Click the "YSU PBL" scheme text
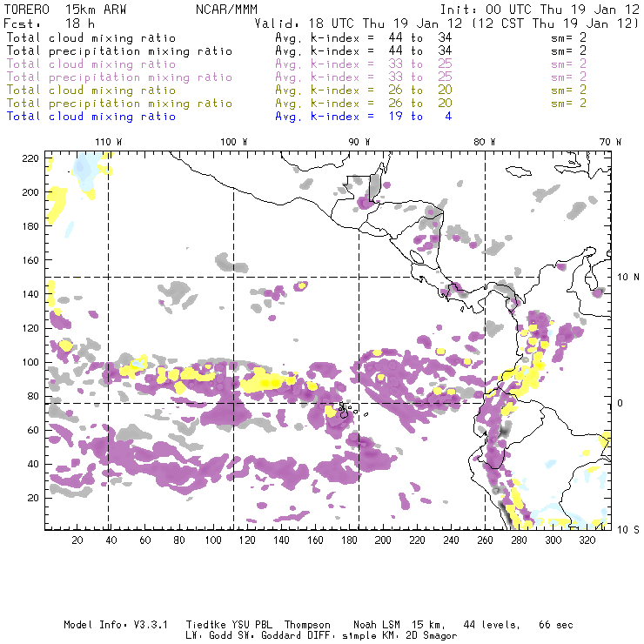The height and width of the screenshot is (644, 644). tap(252, 625)
